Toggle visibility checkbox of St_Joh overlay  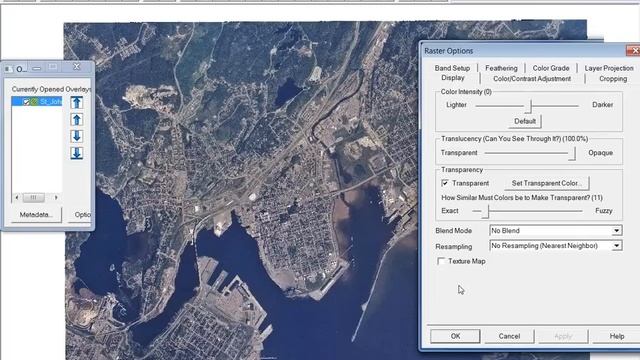click(x=26, y=102)
